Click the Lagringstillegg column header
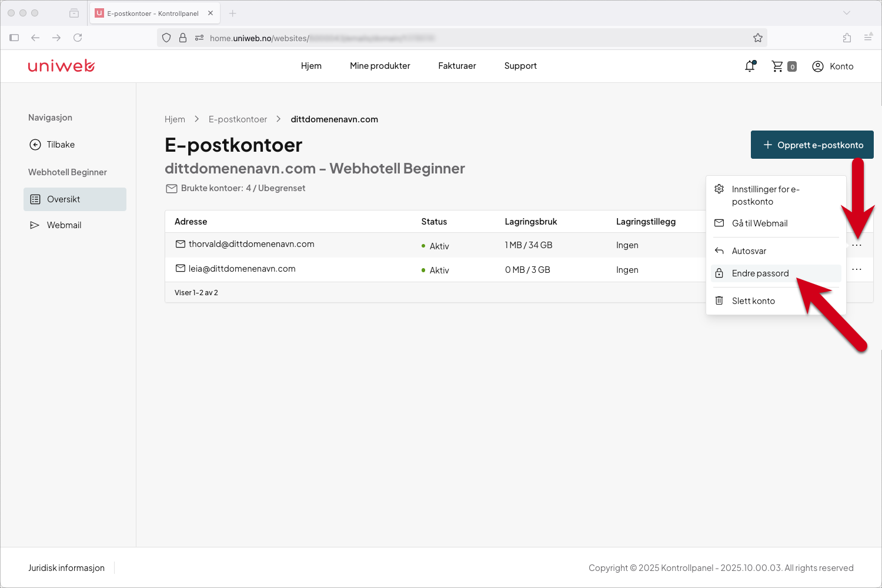This screenshot has height=588, width=882. [x=646, y=222]
